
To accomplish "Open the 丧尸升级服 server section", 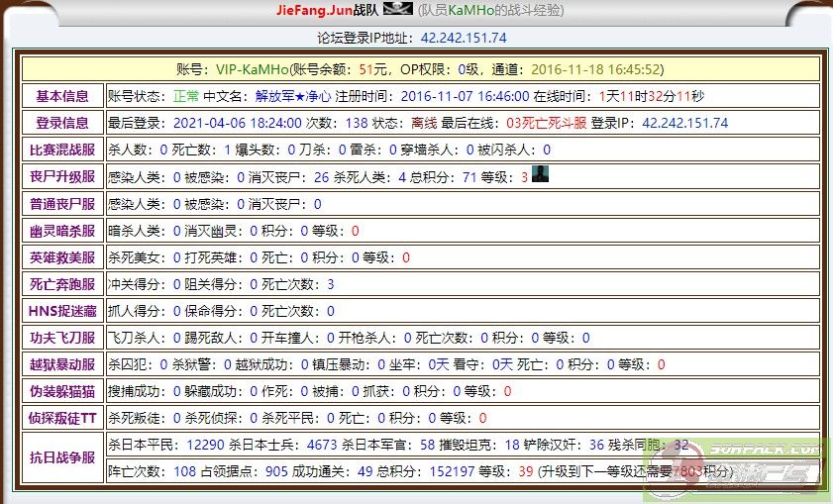I will point(62,177).
